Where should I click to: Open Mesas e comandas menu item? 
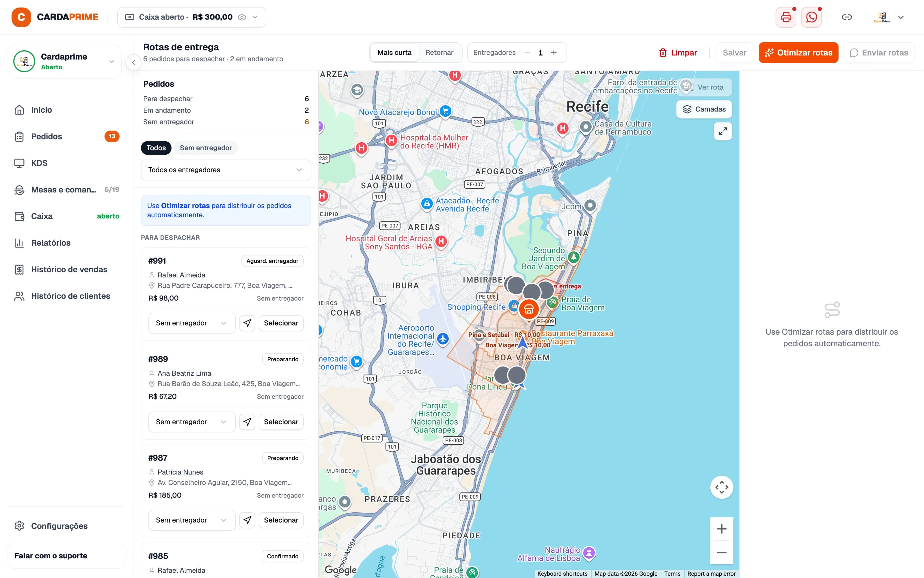click(x=67, y=190)
